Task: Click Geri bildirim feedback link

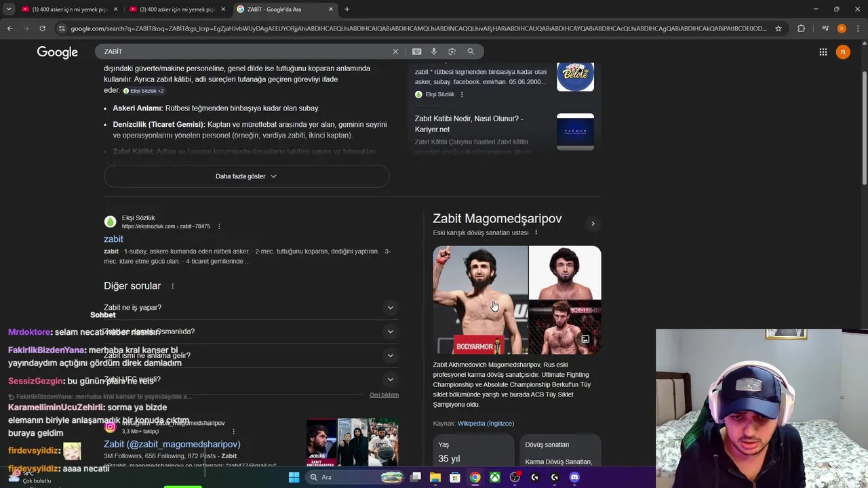Action: [384, 394]
